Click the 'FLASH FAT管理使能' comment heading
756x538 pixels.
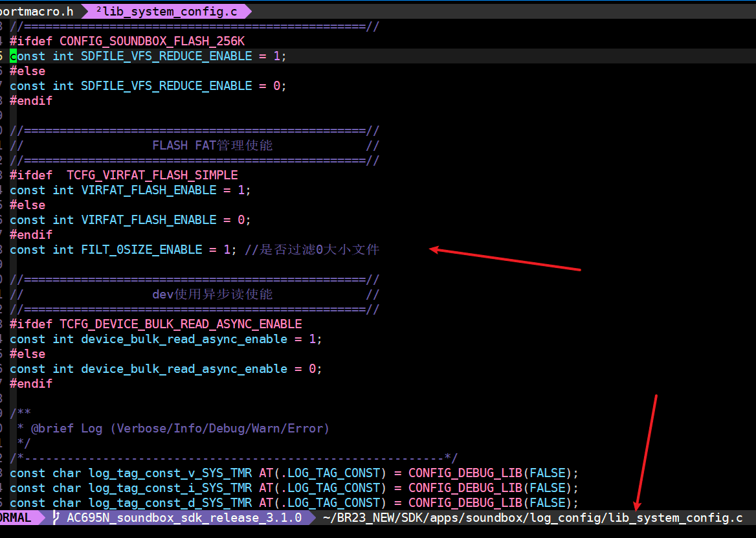coord(212,145)
